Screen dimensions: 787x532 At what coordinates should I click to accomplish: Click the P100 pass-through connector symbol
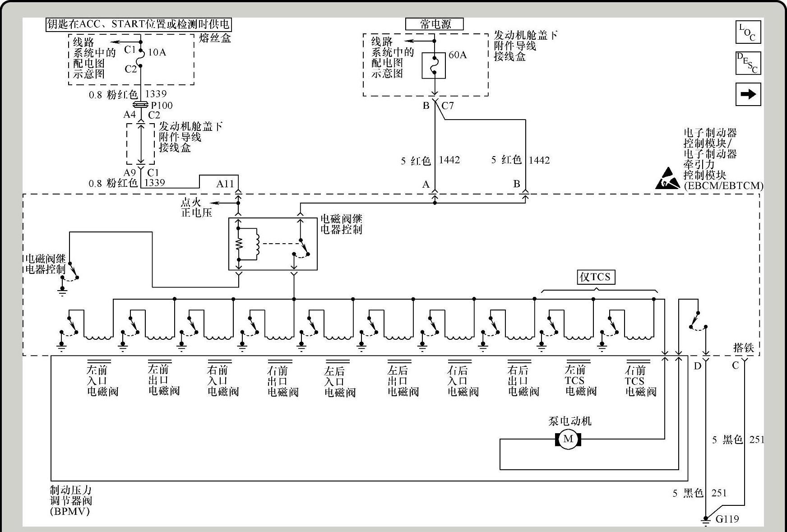click(141, 105)
